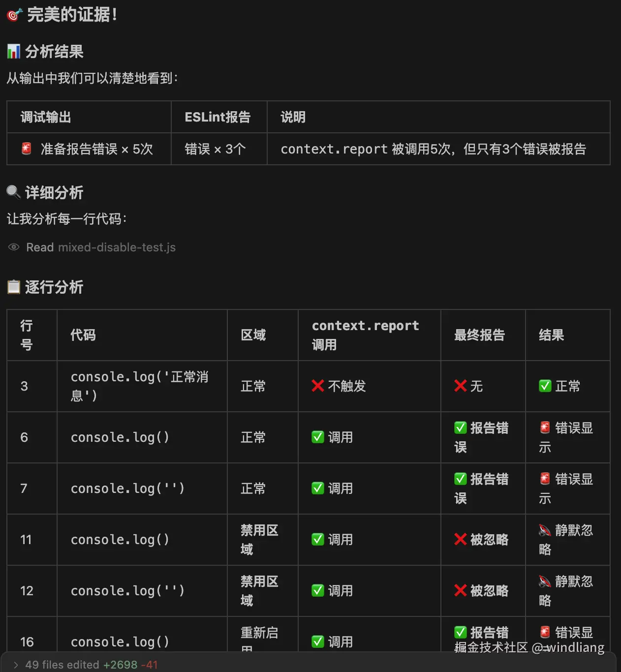Click the clipboard icon beside 逐行分析
Screen dimensions: 621x672
click(x=14, y=287)
